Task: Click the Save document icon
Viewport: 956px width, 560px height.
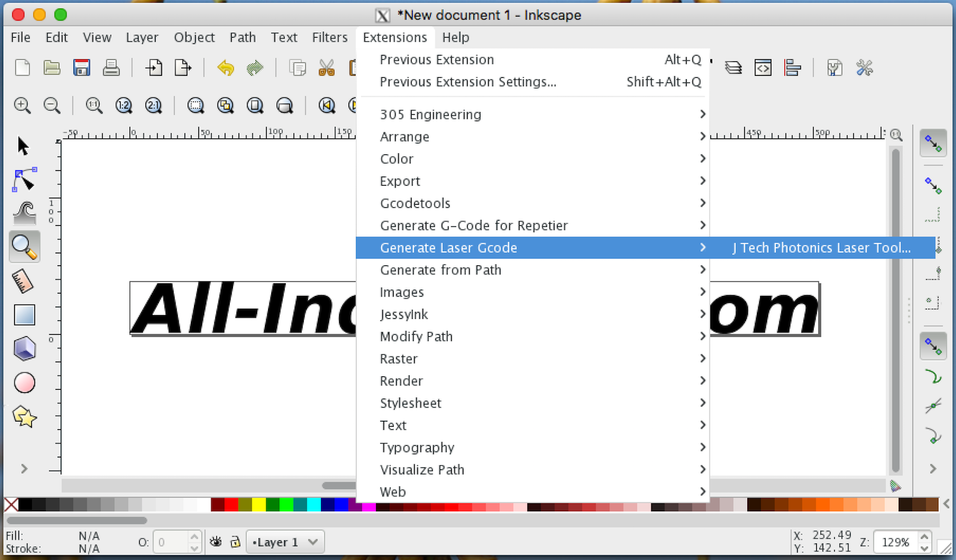Action: (x=82, y=68)
